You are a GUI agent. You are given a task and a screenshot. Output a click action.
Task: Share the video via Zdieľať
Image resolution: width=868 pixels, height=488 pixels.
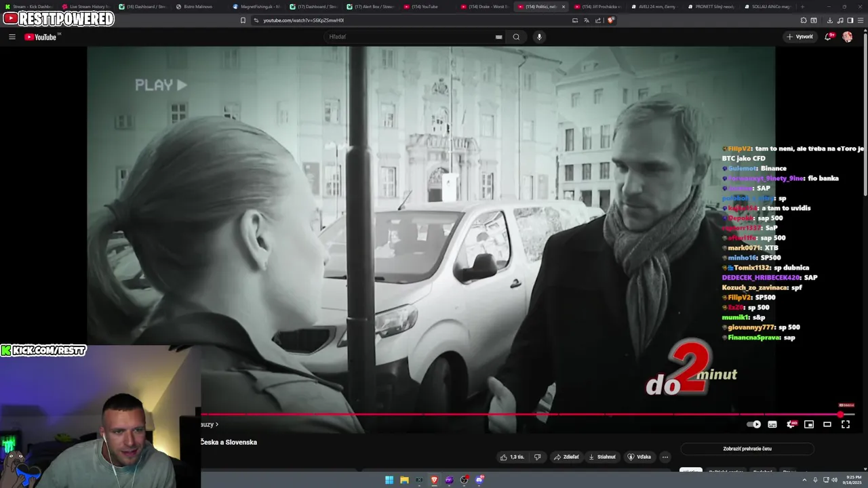click(566, 457)
